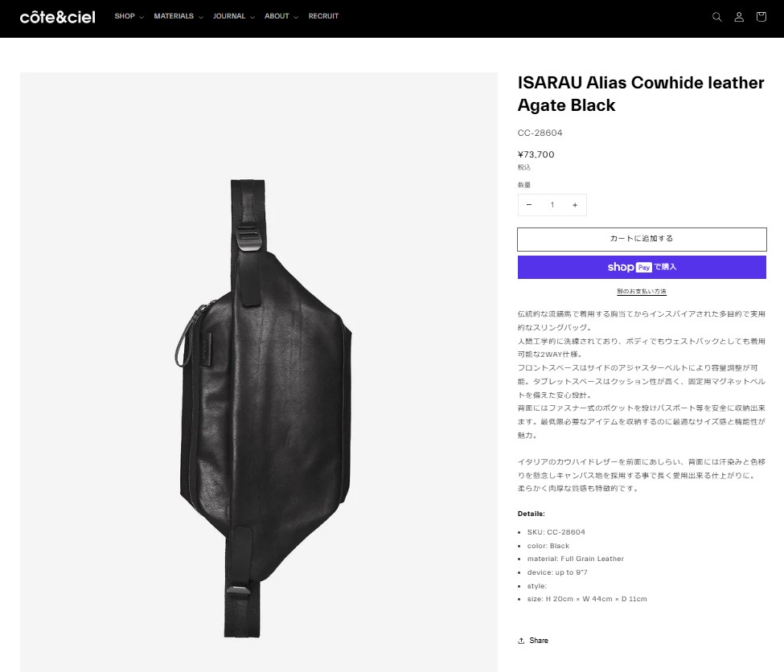The height and width of the screenshot is (672, 784).
Task: Buy now with Shop Pay button
Action: [x=642, y=267]
